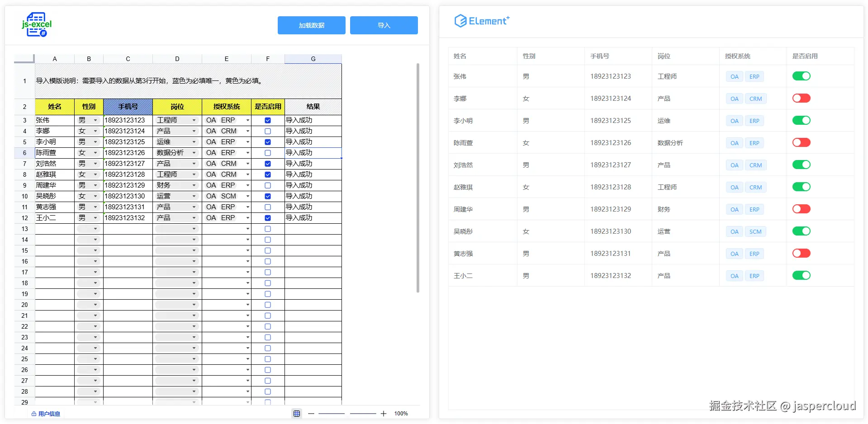Open 授权系统 dropdown for 张伟 row 3
The width and height of the screenshot is (868, 424).
pos(248,120)
